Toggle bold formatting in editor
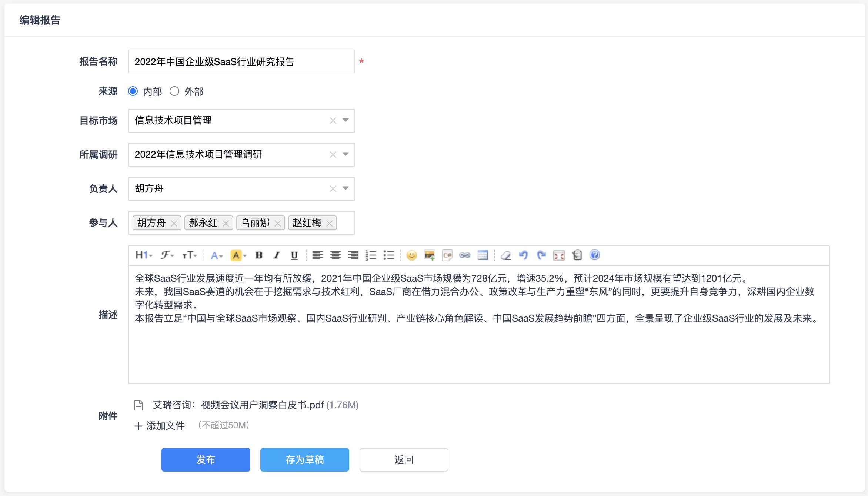 coord(259,255)
